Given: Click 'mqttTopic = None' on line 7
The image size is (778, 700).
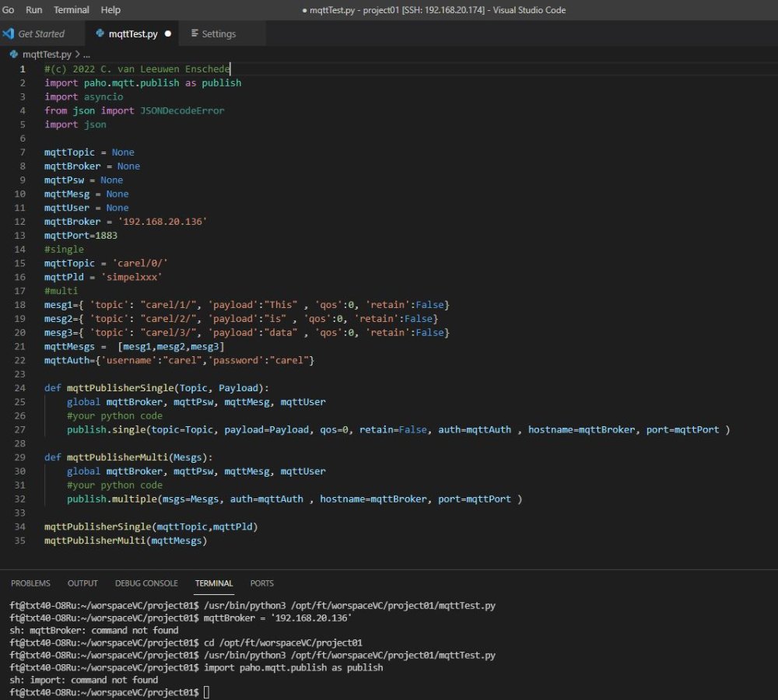Looking at the screenshot, I should click(x=89, y=152).
